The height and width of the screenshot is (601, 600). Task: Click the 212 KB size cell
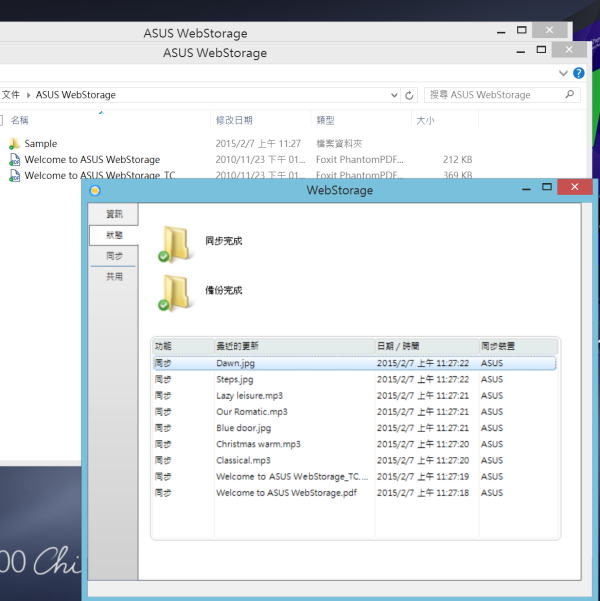[x=457, y=159]
